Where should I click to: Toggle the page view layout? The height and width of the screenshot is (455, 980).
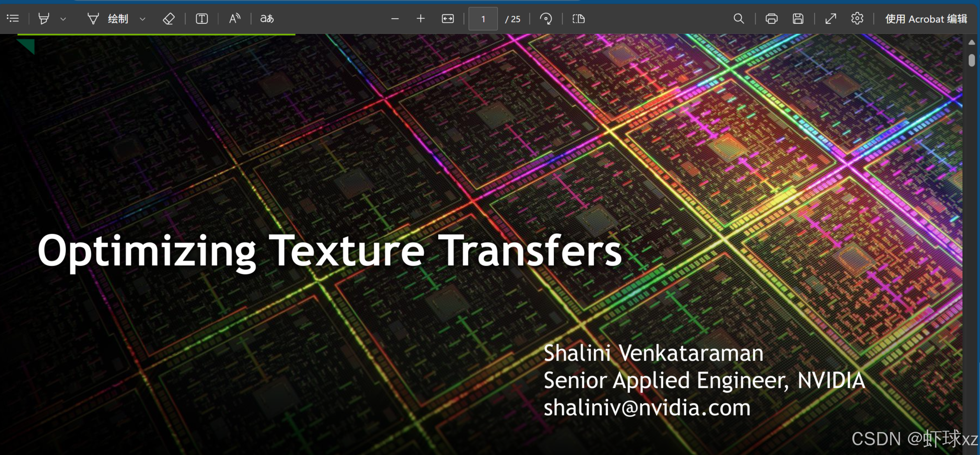point(578,19)
